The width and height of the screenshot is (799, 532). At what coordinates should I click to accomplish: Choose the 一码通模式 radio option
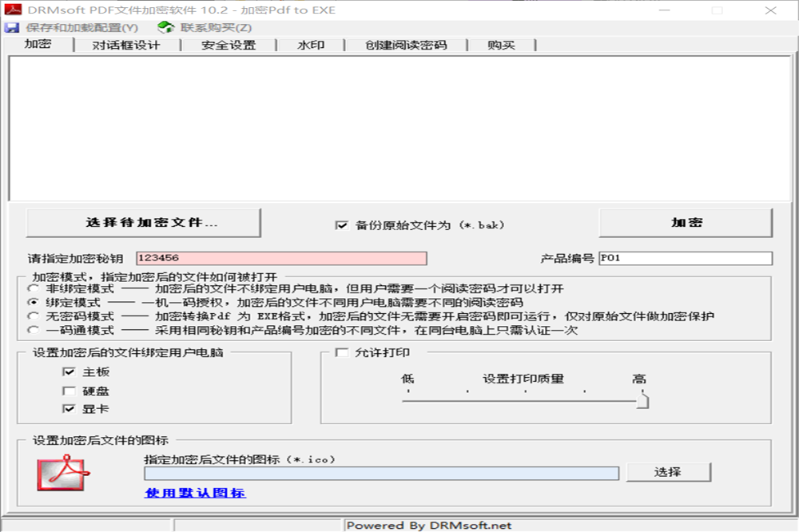tap(33, 330)
